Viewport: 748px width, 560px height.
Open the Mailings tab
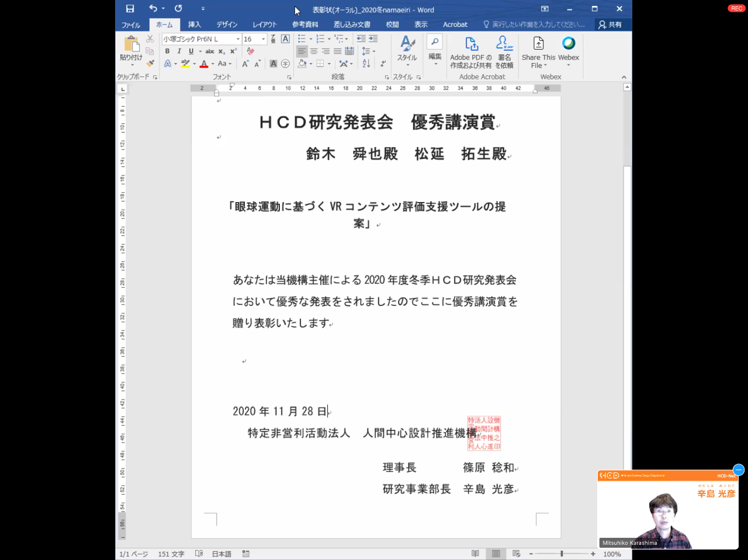(352, 25)
